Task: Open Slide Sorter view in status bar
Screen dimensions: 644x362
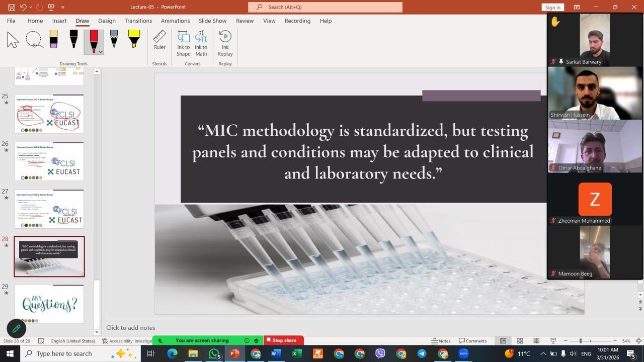Action: pyautogui.click(x=520, y=341)
